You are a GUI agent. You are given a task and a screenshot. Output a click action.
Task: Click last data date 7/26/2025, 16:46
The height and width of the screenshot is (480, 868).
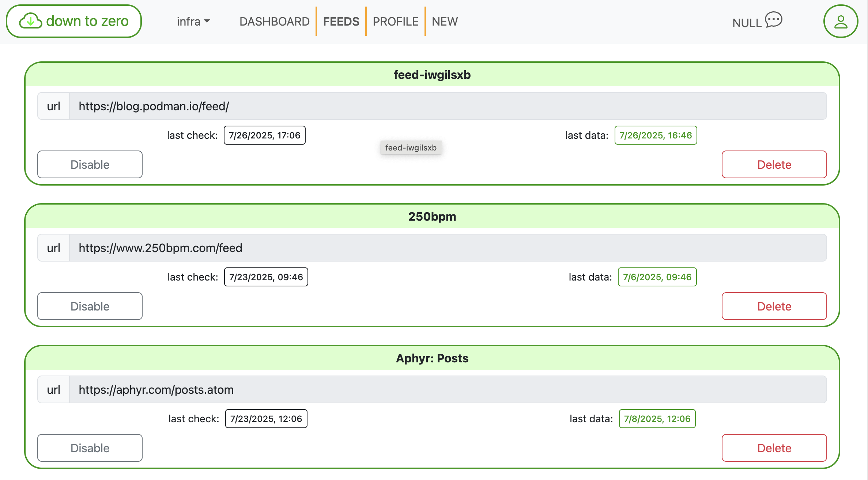(x=656, y=135)
